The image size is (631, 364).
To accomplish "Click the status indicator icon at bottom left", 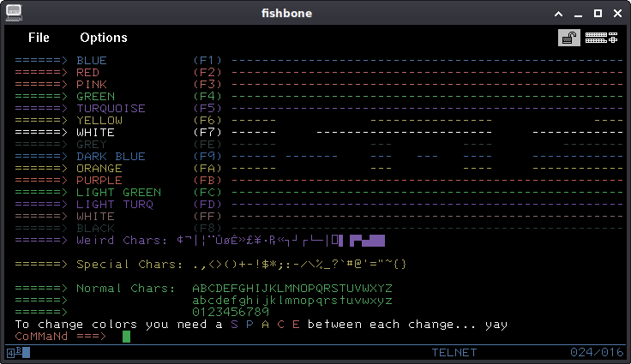I will point(19,353).
